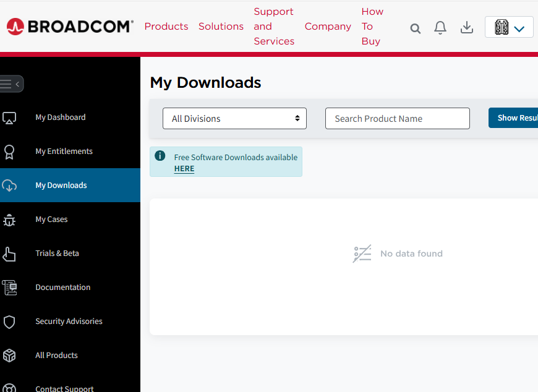This screenshot has width=538, height=392.
Task: Click the All Products cube icon
Action: point(9,356)
